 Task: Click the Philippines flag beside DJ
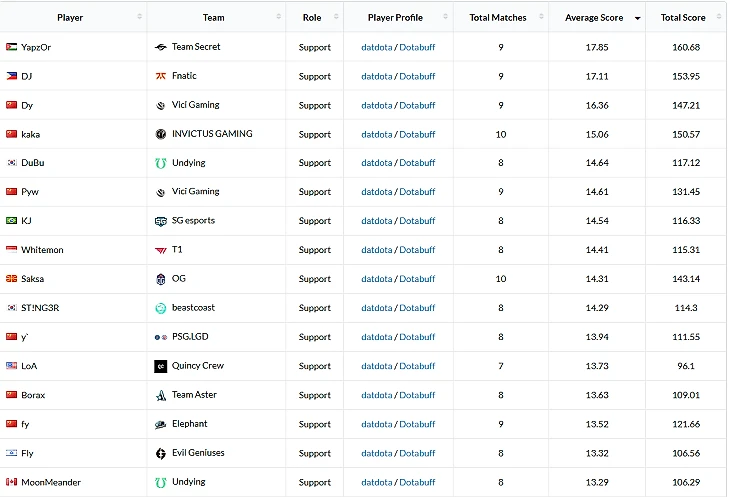[x=11, y=76]
